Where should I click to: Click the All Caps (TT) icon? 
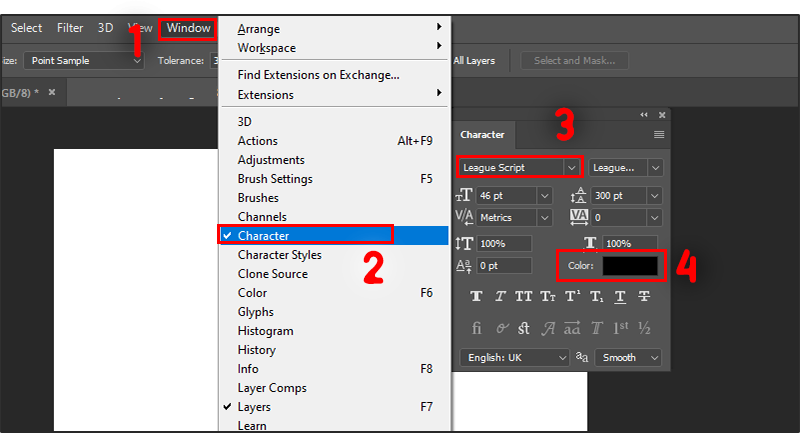tap(524, 296)
